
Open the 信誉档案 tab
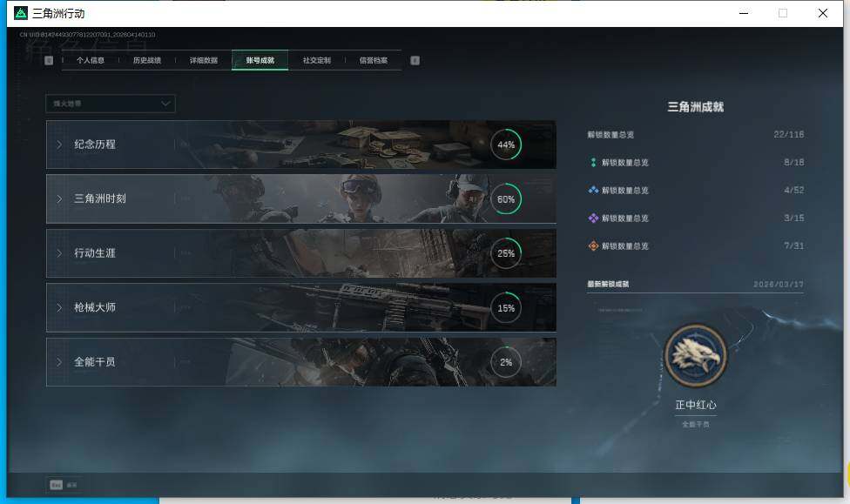[373, 60]
